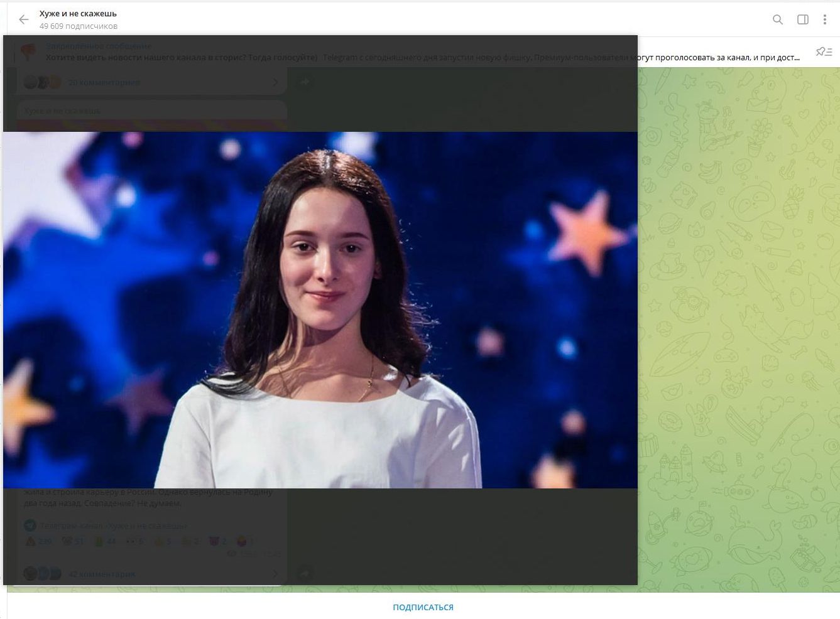
Task: Expand 20 комментариев via its chevron
Action: (275, 82)
